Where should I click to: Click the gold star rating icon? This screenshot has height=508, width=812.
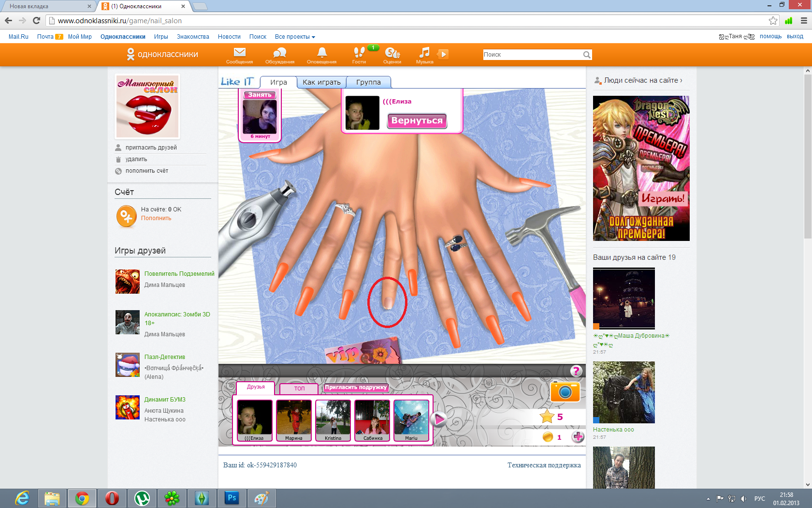547,416
